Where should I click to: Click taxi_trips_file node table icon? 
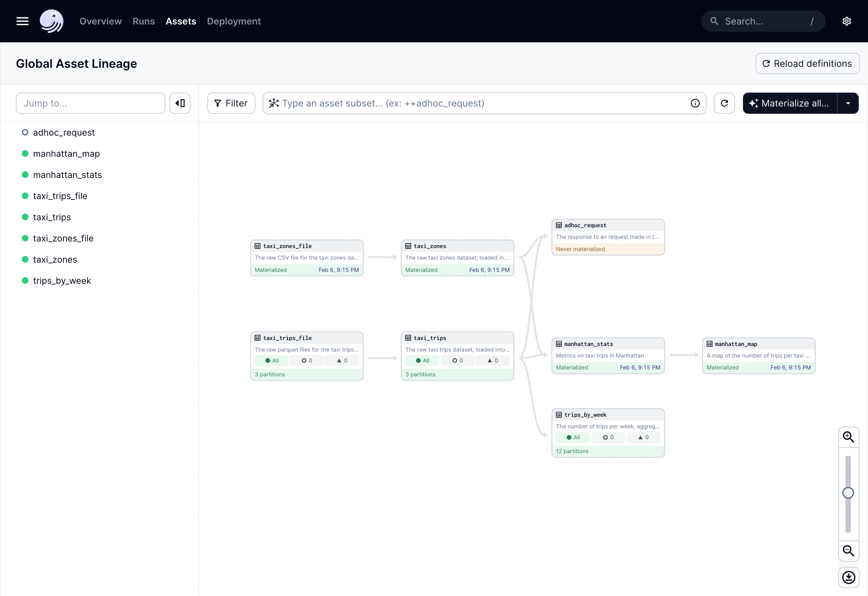tap(258, 338)
